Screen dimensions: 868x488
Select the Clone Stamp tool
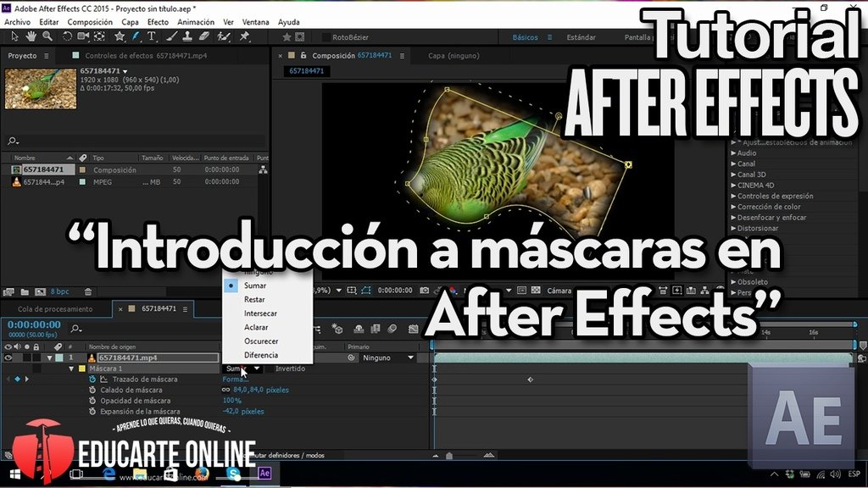[x=186, y=36]
